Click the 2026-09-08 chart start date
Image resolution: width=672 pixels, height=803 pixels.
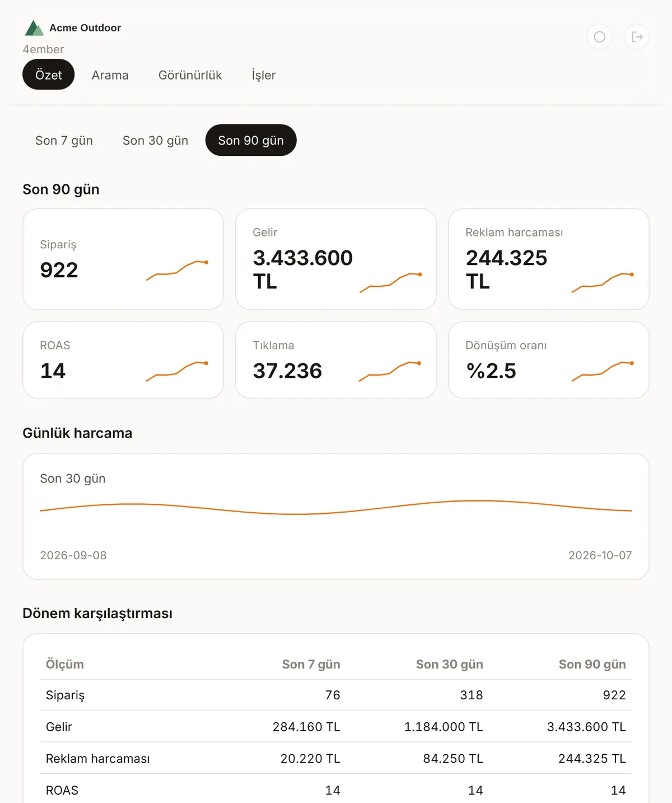pyautogui.click(x=73, y=555)
